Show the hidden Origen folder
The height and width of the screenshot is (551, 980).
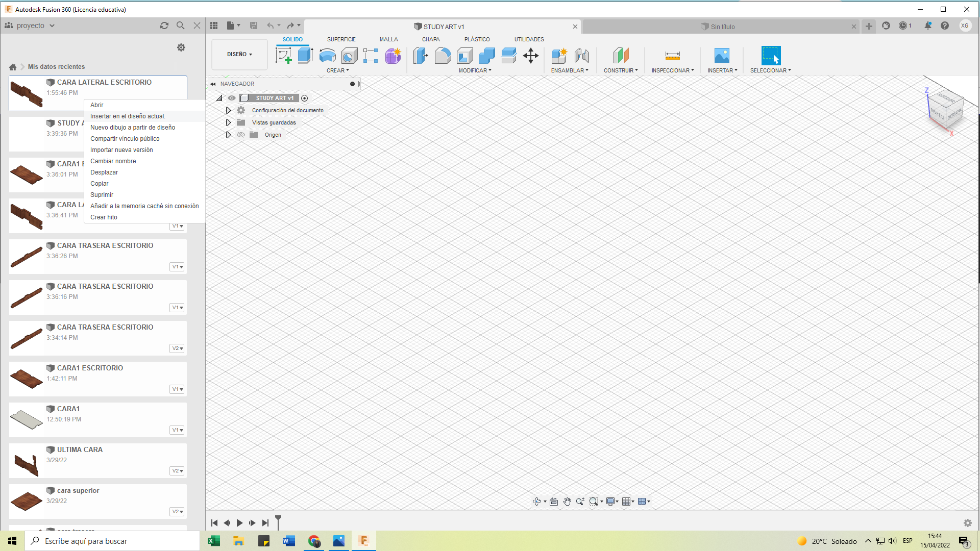tap(241, 135)
